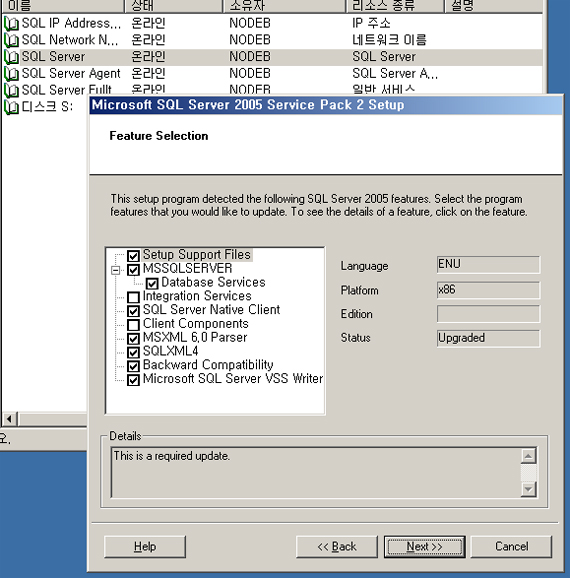This screenshot has height=578, width=570.
Task: Click the Details scrollbar down arrow
Action: (528, 489)
